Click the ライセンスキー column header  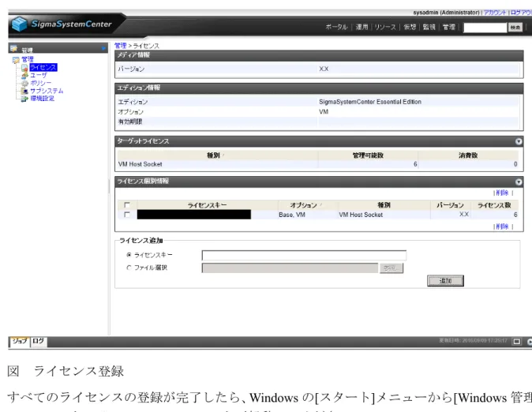[x=207, y=205]
